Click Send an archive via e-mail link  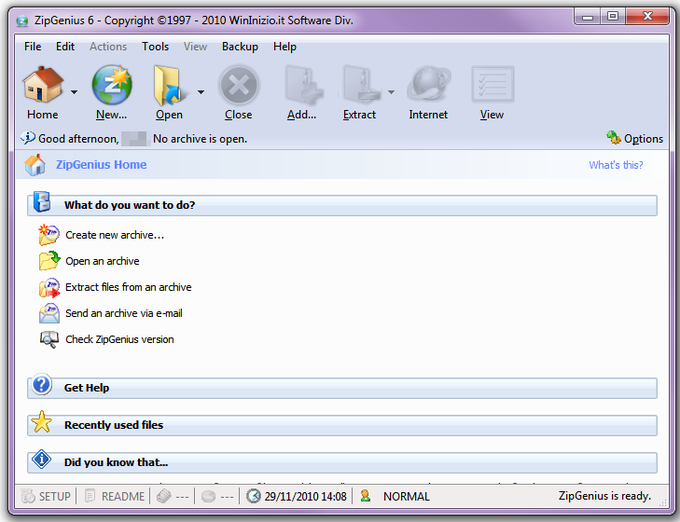pos(124,313)
